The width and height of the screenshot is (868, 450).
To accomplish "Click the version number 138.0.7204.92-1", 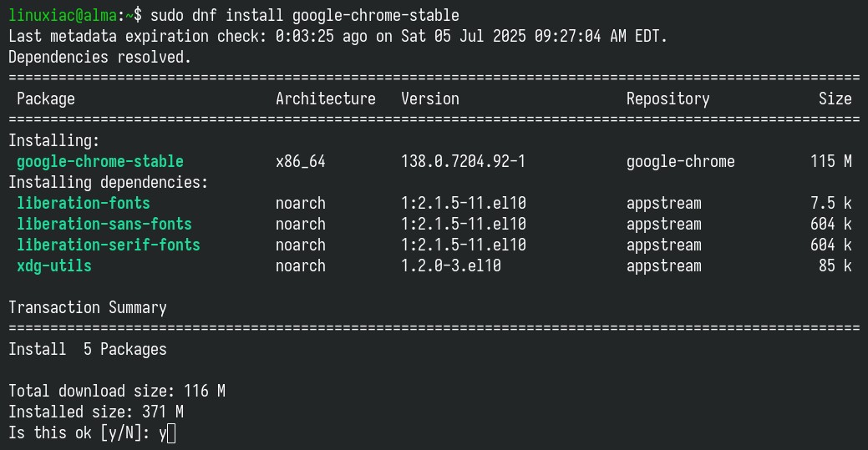I will [464, 161].
